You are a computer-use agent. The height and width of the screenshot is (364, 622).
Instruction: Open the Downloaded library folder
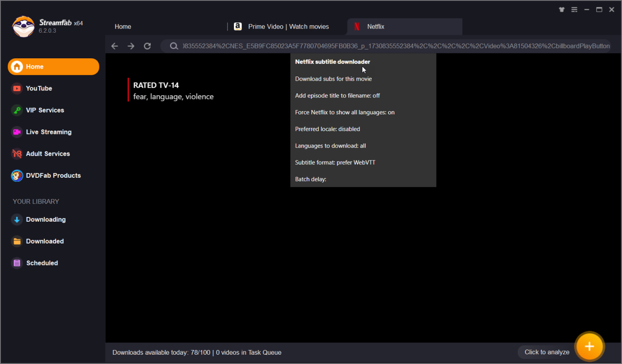[x=45, y=241]
